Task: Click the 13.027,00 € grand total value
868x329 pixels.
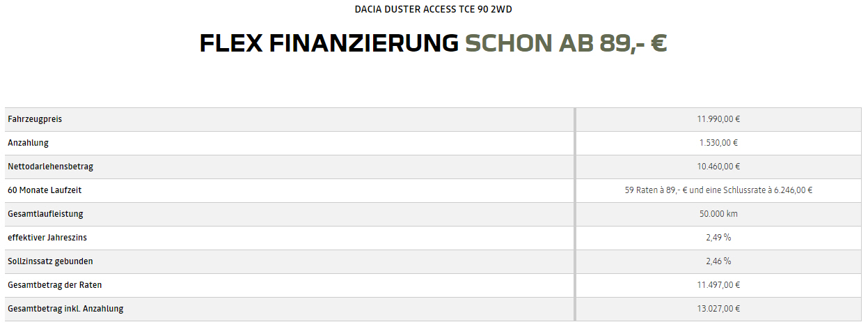Action: pos(718,309)
